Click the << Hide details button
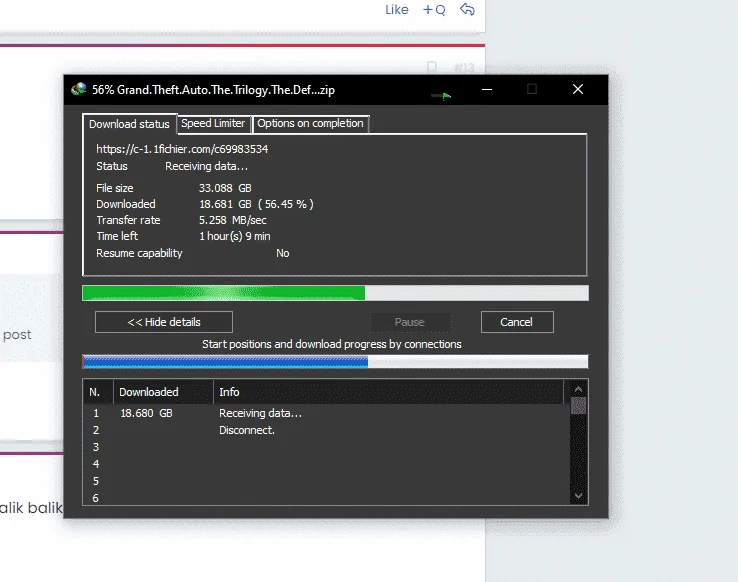Screen dimensions: 738x582 point(164,322)
